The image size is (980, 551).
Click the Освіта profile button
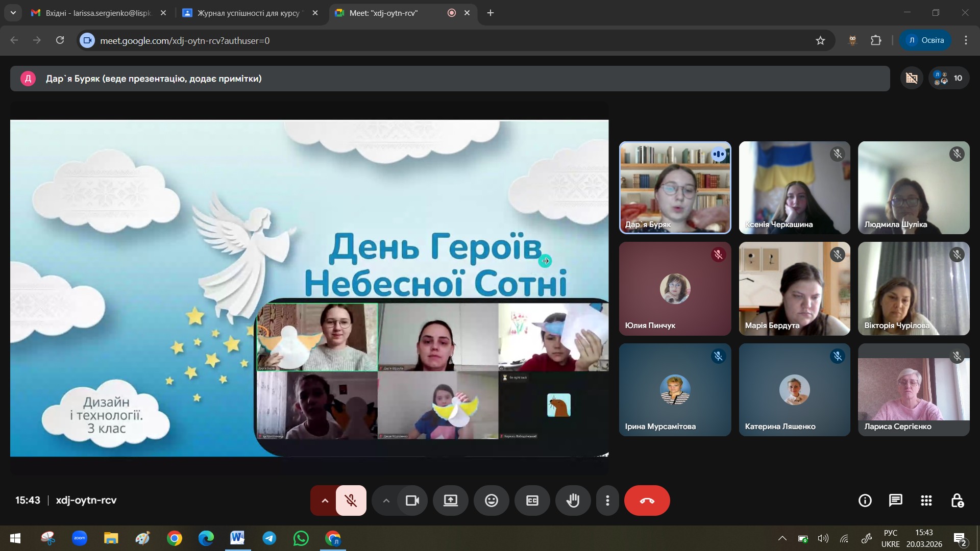[x=925, y=40]
